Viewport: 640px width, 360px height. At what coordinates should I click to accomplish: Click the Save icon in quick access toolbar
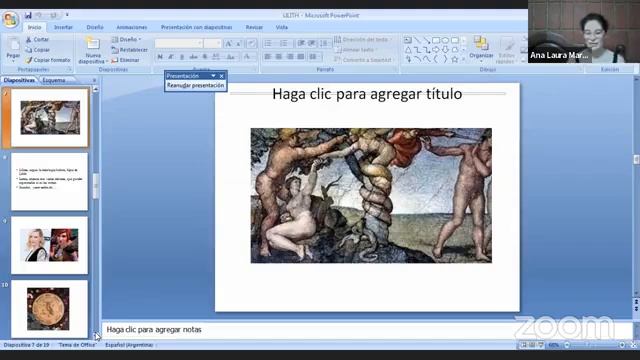pos(28,16)
